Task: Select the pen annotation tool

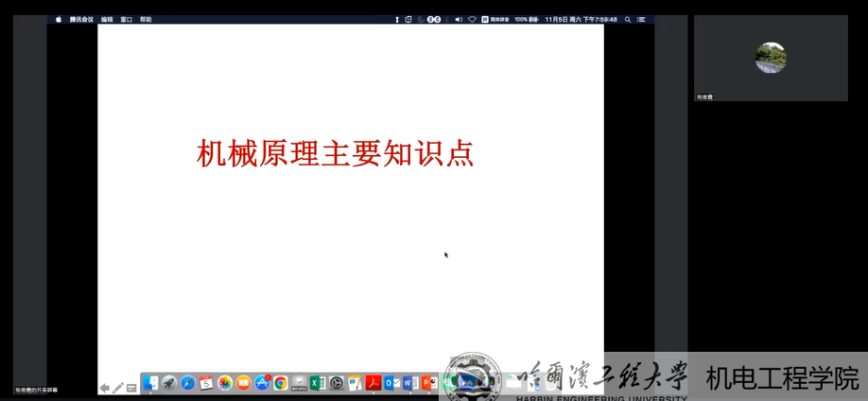Action: tap(118, 388)
